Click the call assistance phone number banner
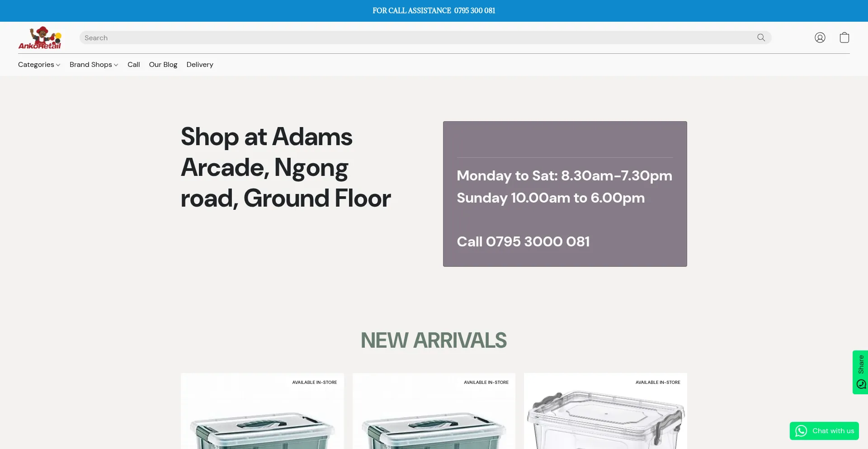 pos(434,11)
